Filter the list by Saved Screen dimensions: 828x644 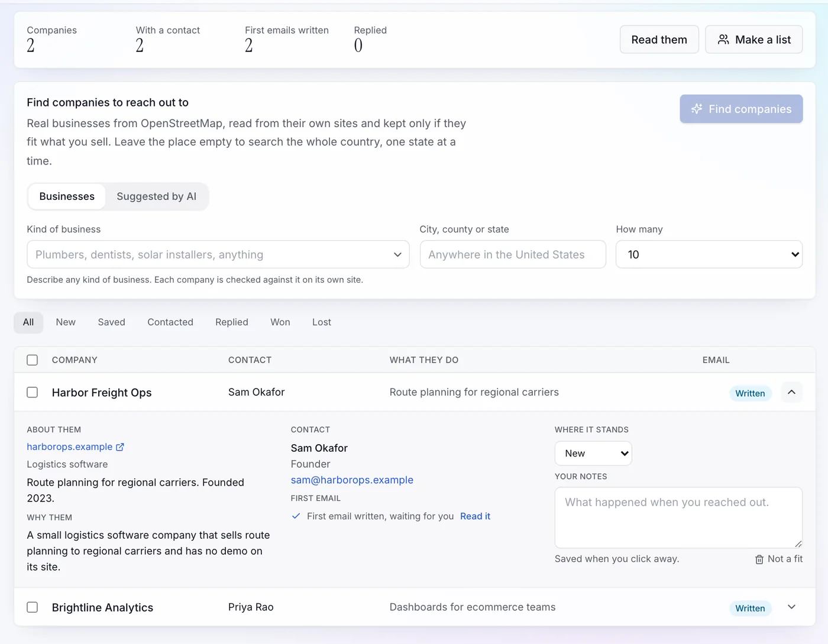click(x=112, y=322)
